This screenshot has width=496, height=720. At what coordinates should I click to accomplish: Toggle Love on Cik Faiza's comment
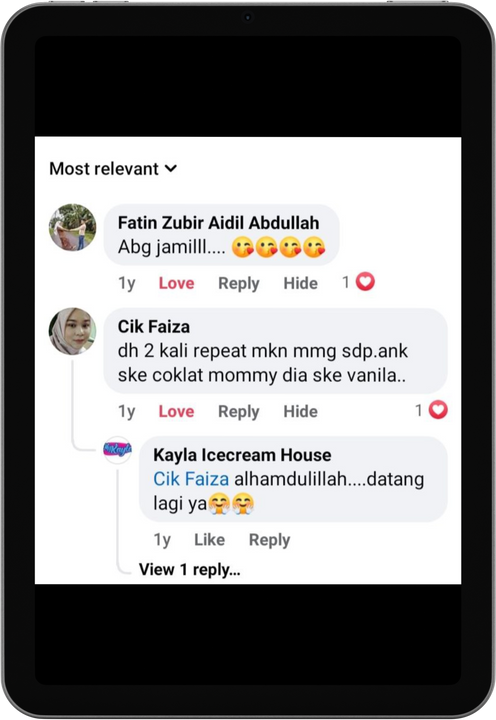(176, 411)
